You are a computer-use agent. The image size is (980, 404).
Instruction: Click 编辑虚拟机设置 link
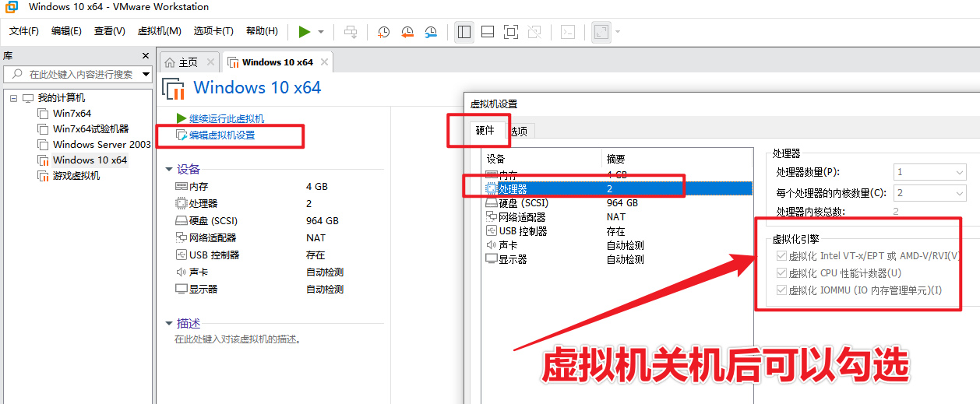pos(221,135)
